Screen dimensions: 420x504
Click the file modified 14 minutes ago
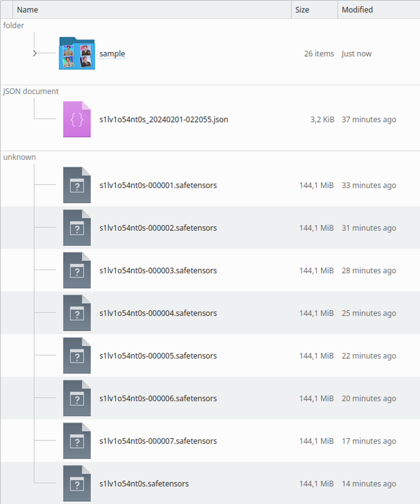coord(210,484)
